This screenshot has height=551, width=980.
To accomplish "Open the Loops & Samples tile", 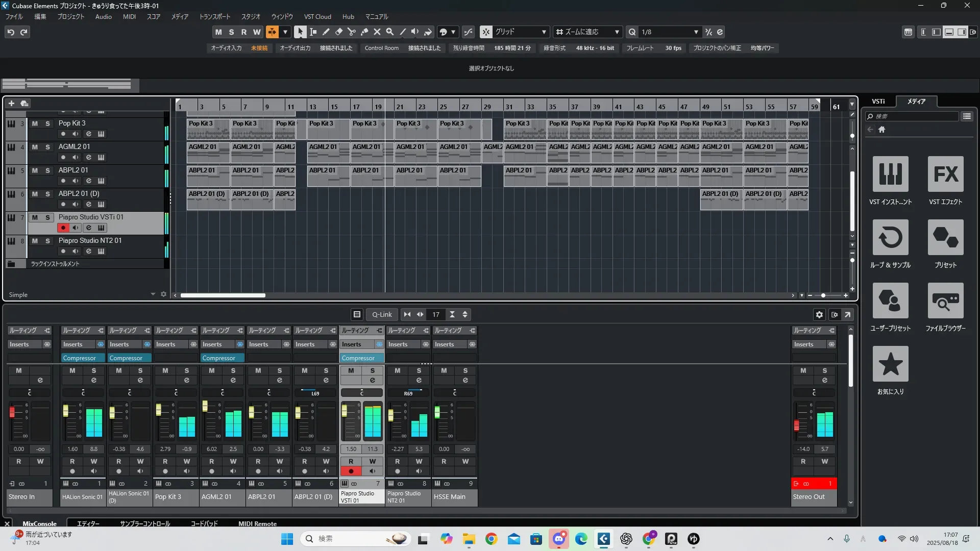I will tap(890, 237).
